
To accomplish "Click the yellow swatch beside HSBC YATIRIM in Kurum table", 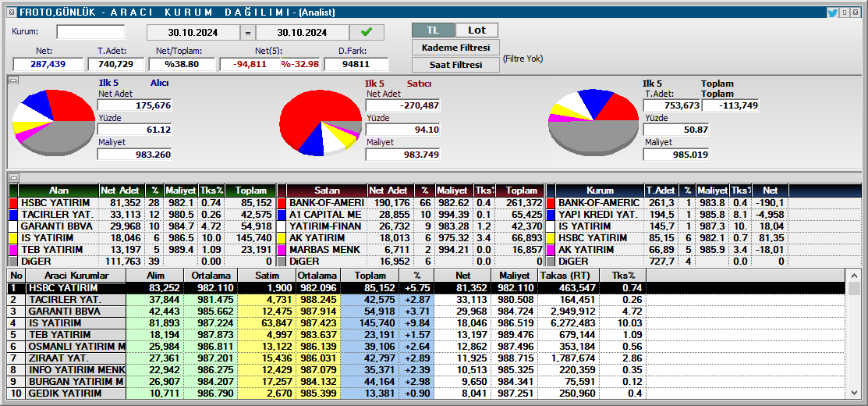I will coord(551,237).
